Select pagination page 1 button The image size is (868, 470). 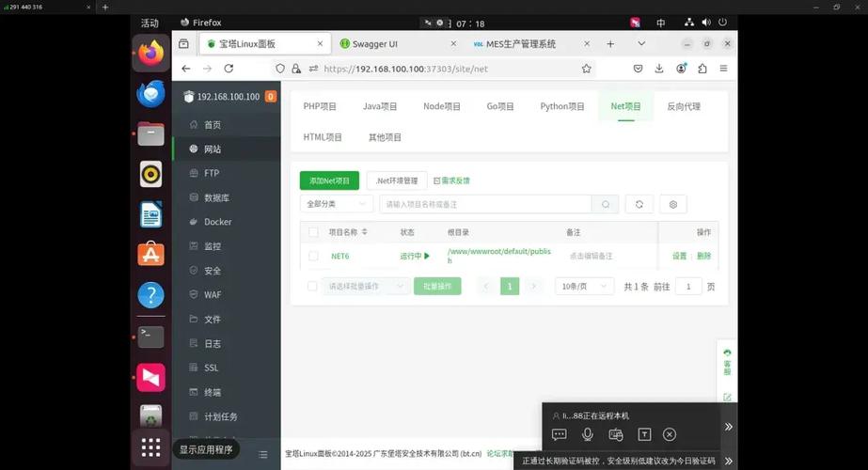(510, 286)
